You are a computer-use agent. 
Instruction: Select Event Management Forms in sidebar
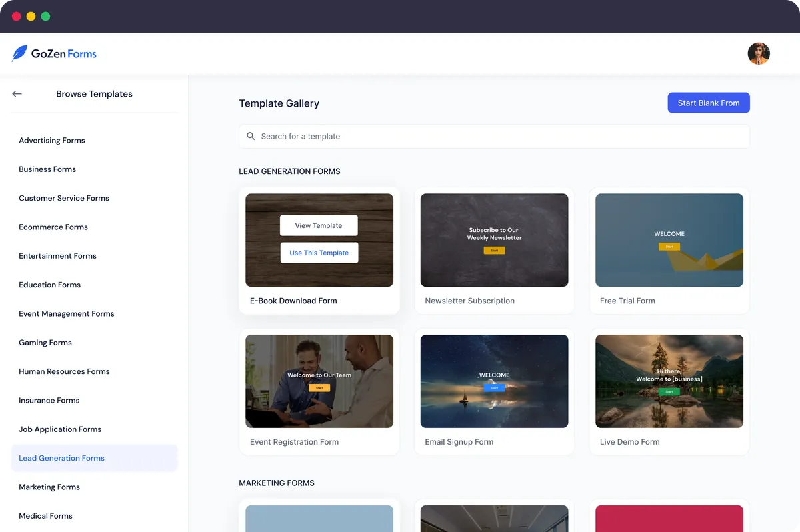(67, 314)
